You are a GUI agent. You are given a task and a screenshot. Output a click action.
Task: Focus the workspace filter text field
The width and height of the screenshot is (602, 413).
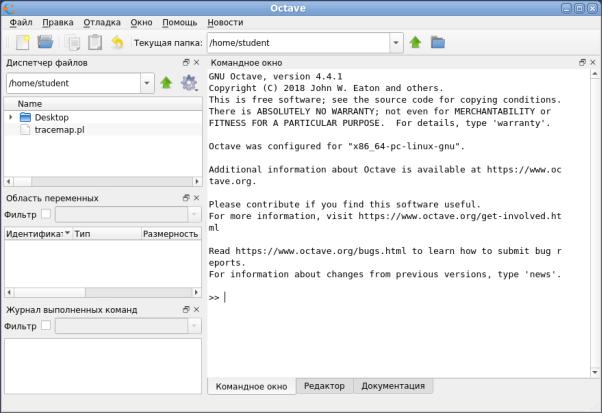pos(121,214)
